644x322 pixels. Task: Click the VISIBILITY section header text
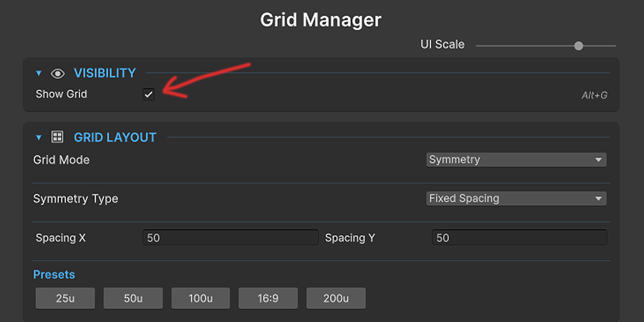(105, 73)
